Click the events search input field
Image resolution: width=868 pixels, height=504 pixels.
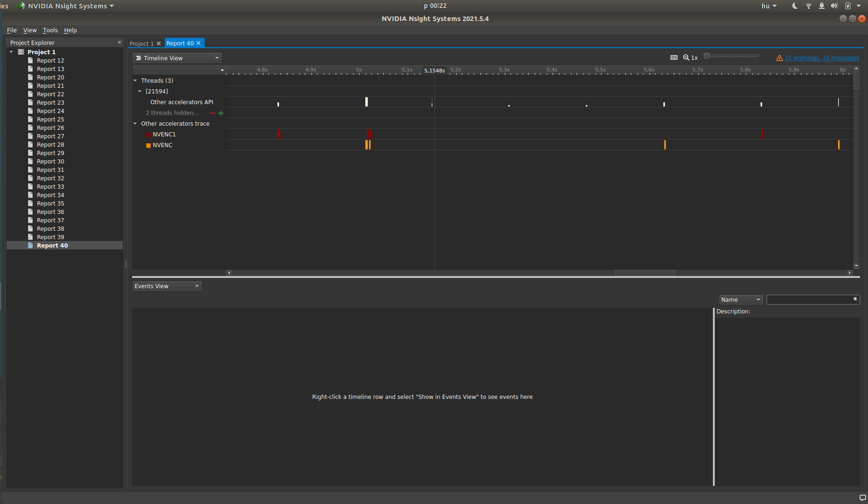[810, 299]
